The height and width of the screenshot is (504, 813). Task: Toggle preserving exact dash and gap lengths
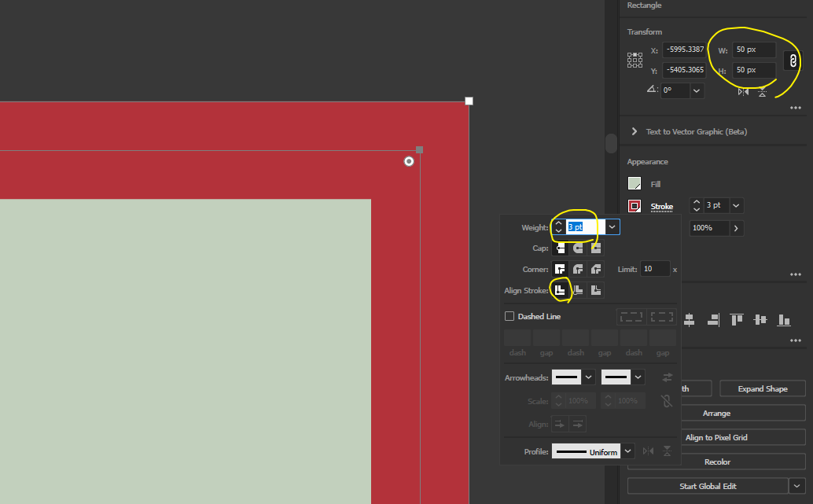tap(631, 316)
